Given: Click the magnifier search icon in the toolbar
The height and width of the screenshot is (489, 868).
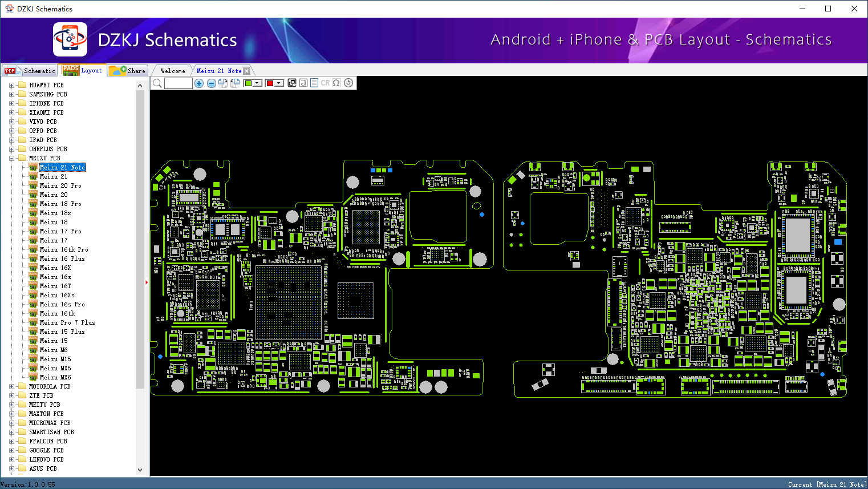Looking at the screenshot, I should pos(157,83).
